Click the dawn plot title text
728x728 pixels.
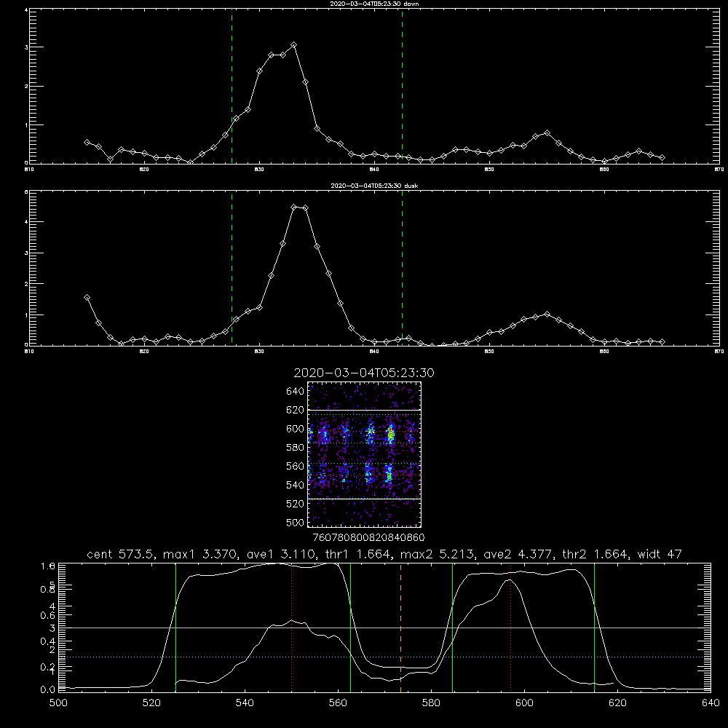click(374, 4)
